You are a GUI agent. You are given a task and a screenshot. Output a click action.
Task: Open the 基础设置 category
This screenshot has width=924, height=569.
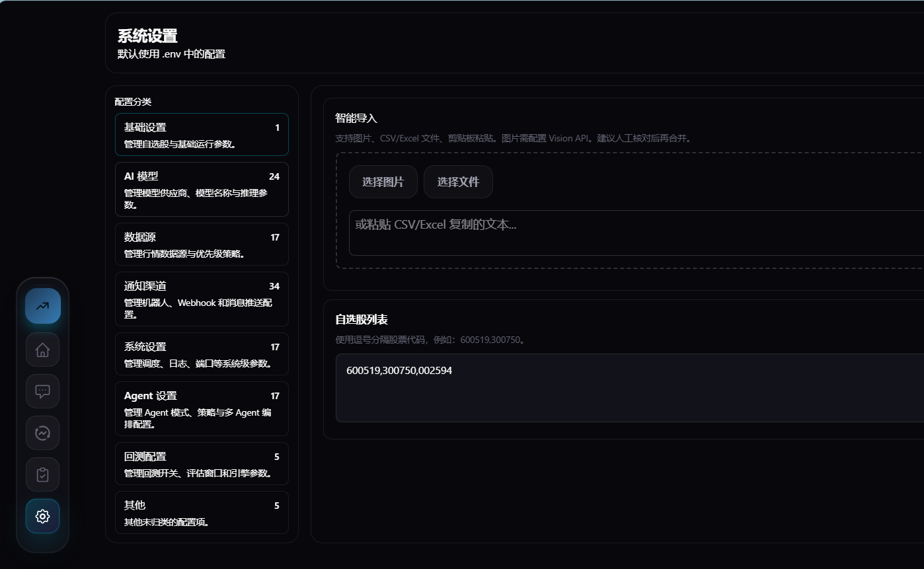tap(201, 134)
